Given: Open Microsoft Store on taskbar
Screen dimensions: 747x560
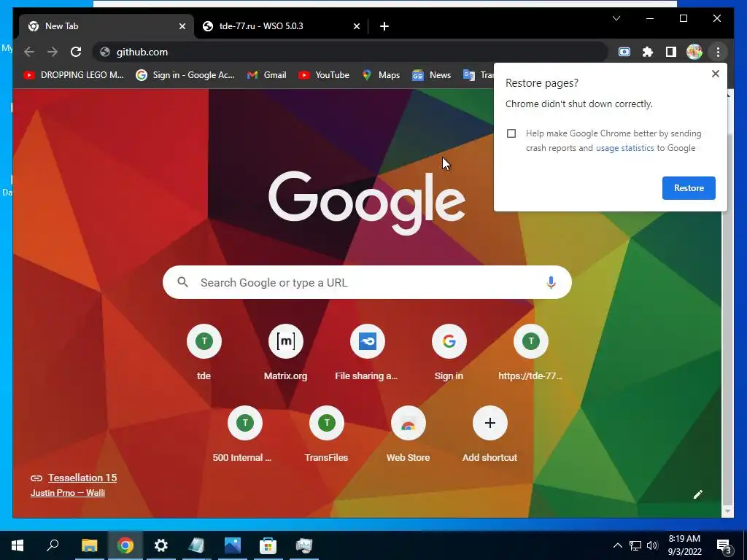Looking at the screenshot, I should tap(268, 545).
